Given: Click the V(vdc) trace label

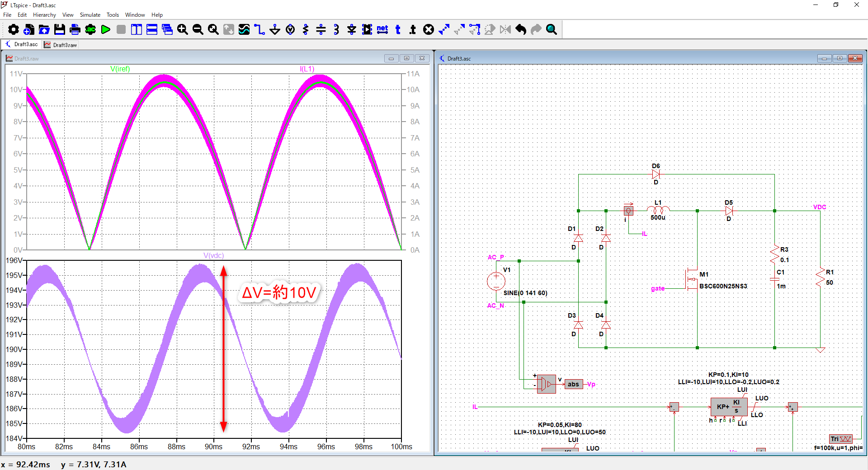Looking at the screenshot, I should [213, 255].
